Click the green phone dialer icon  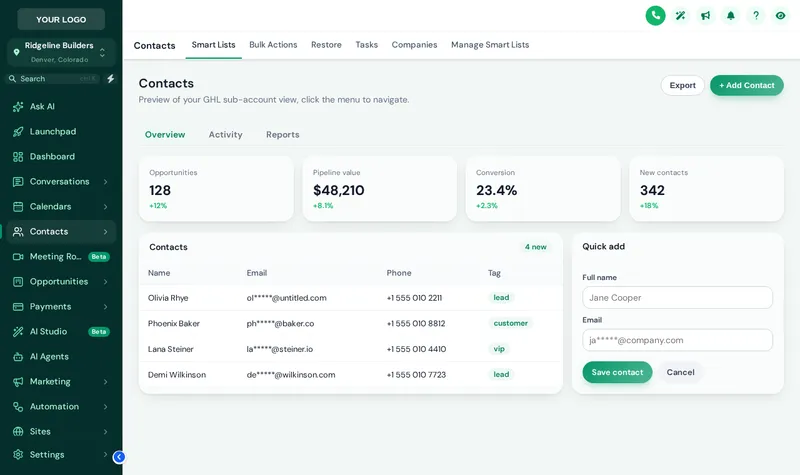pyautogui.click(x=655, y=15)
